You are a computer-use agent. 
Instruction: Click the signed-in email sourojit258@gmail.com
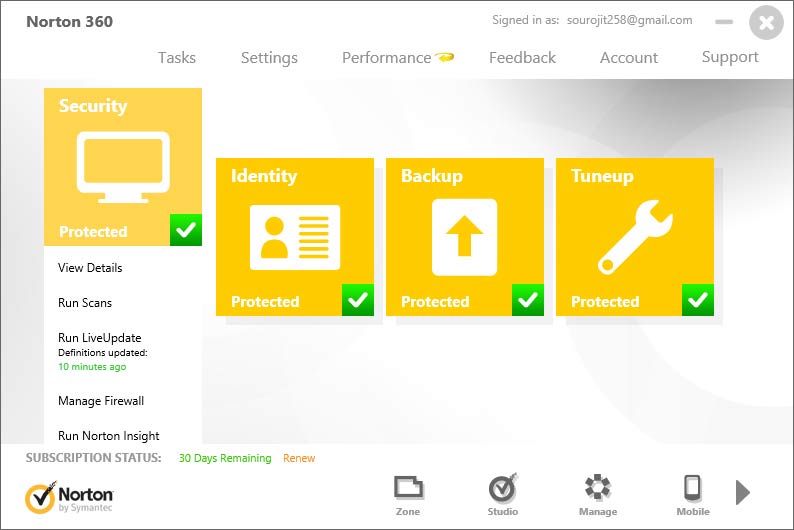coord(629,20)
